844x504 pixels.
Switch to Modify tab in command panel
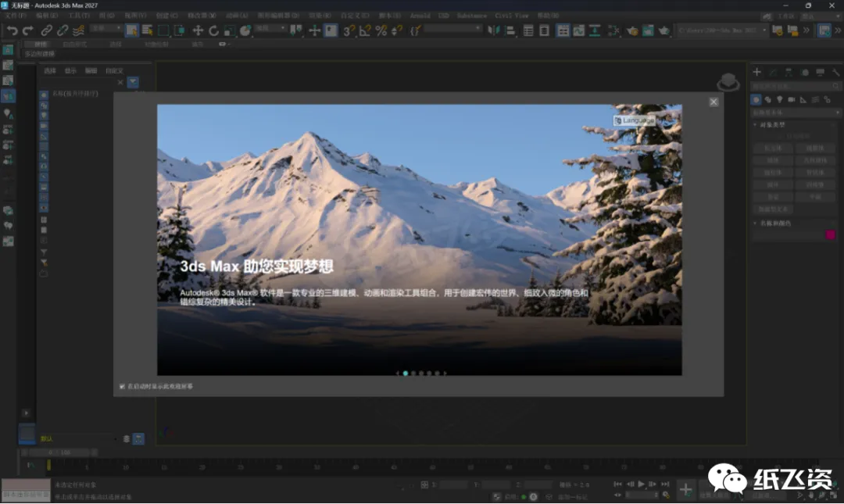click(x=773, y=72)
